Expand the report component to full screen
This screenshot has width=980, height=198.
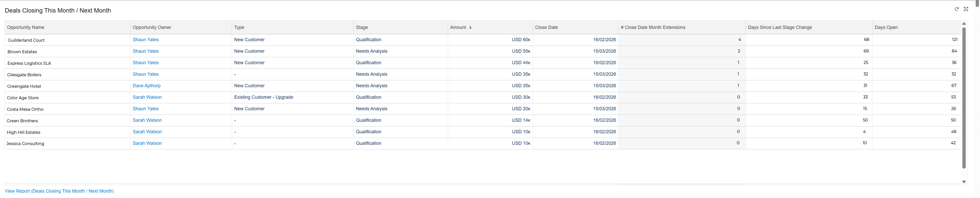966,9
